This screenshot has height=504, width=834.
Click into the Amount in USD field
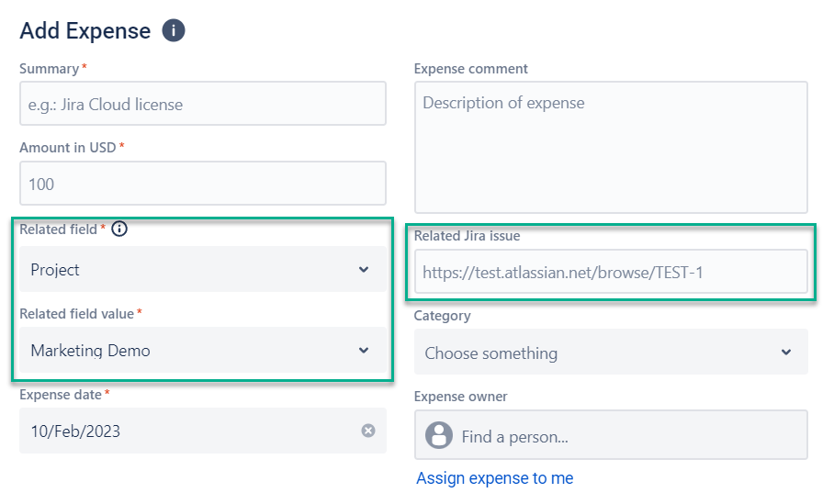pyautogui.click(x=202, y=184)
